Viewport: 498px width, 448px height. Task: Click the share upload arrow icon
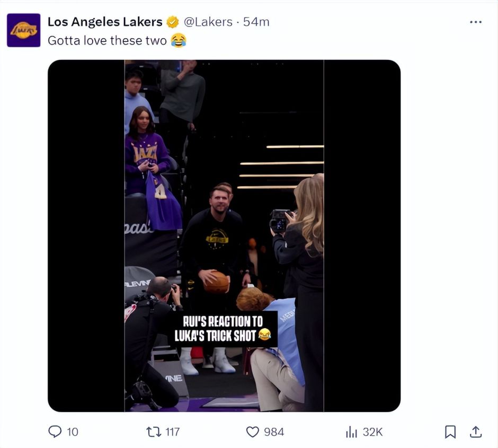(x=476, y=432)
